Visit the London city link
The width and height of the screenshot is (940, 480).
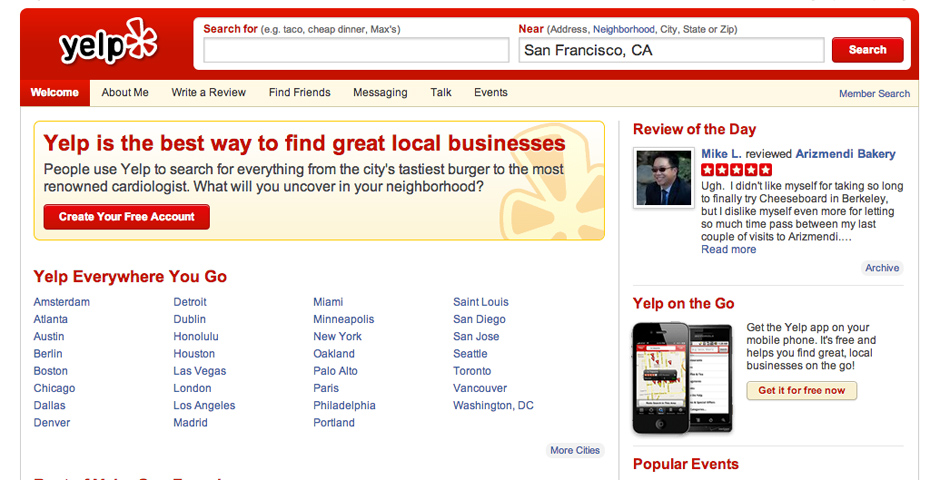click(192, 388)
